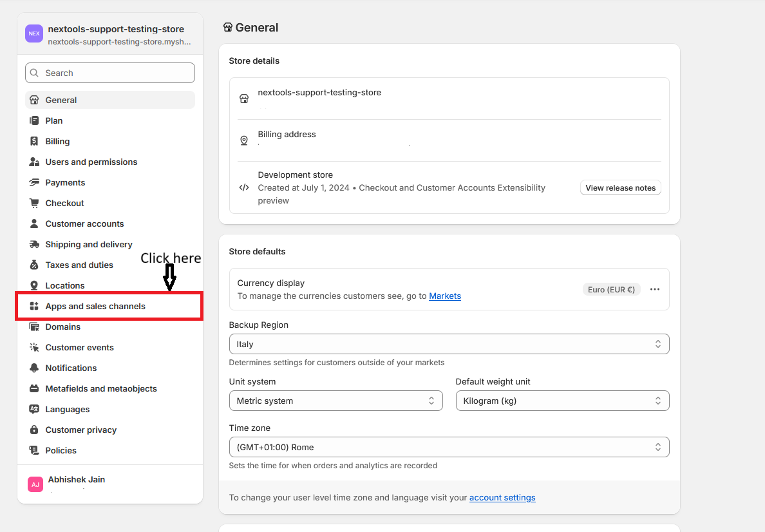Click the Billing dollar icon in sidebar

point(34,141)
